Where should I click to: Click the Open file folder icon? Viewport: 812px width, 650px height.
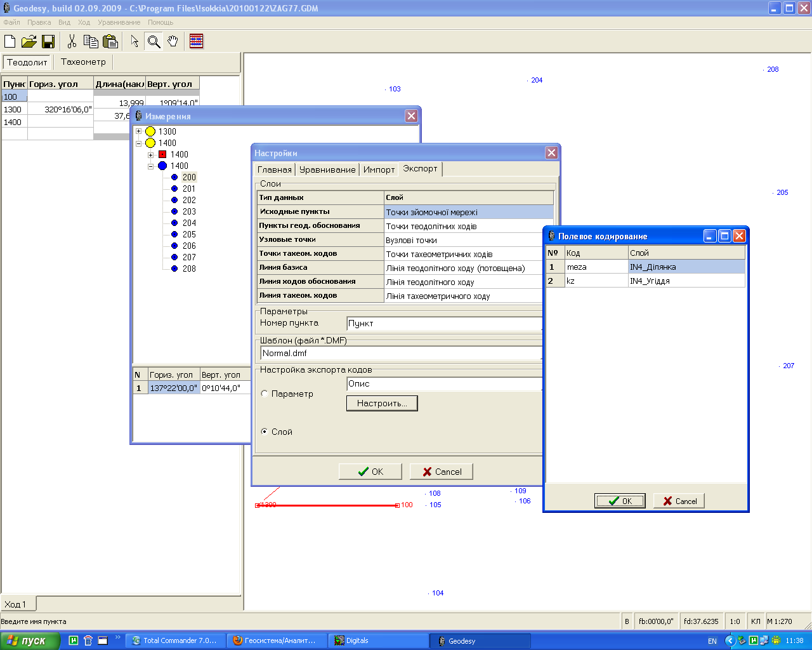(x=29, y=41)
